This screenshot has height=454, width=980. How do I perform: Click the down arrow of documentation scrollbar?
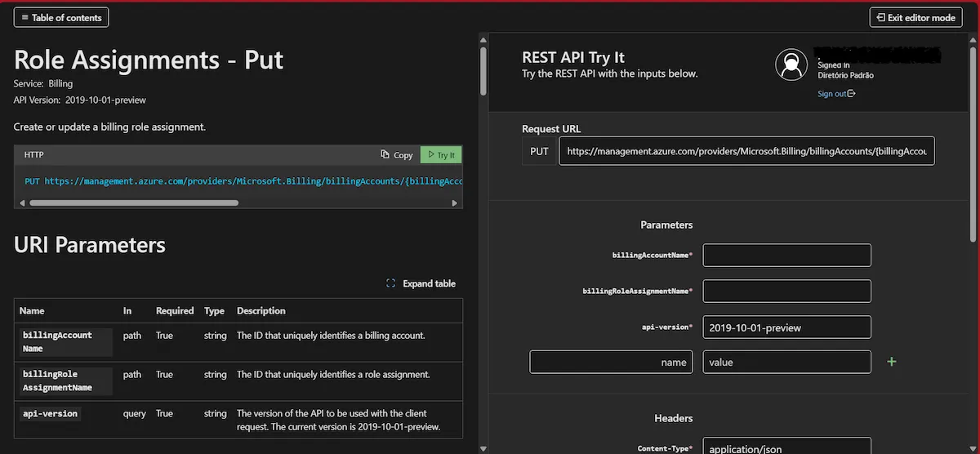[x=483, y=447]
